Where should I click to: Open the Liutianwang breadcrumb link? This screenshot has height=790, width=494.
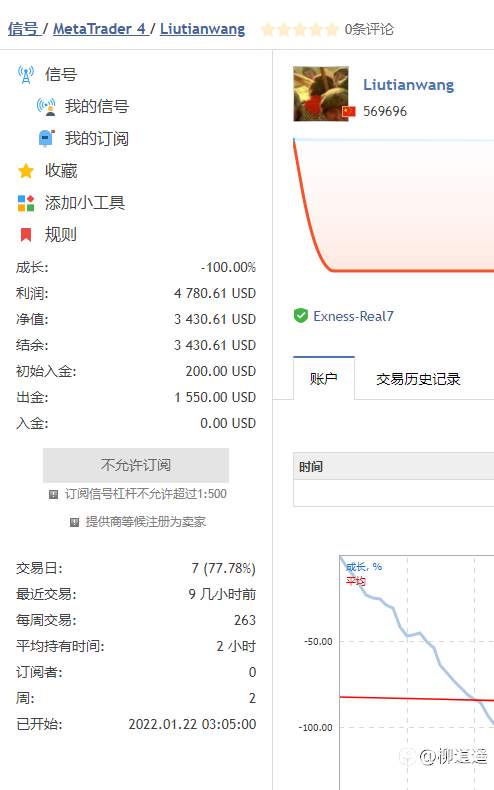[x=203, y=29]
